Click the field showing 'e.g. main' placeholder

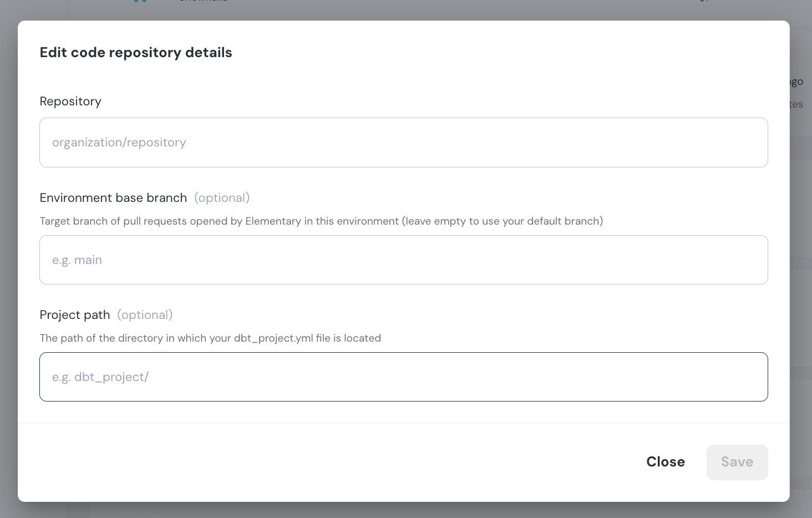[403, 260]
